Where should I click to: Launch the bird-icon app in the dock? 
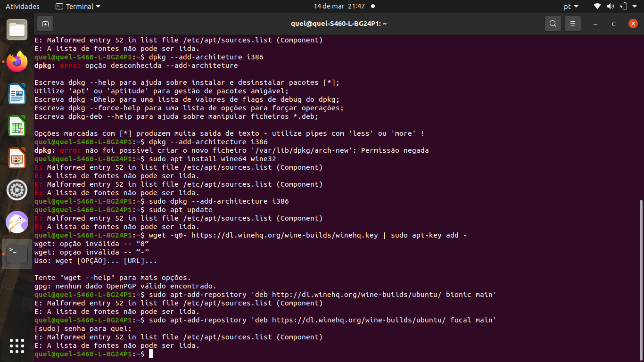(17, 222)
